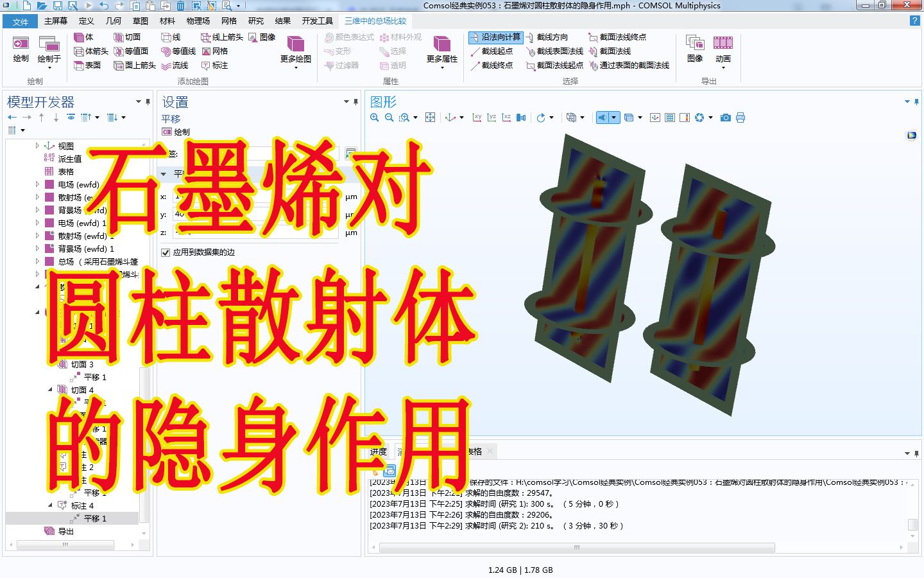Screen dimensions: 924x578
Task: Add a 表面 (Surface) plot
Action: pyautogui.click(x=87, y=66)
